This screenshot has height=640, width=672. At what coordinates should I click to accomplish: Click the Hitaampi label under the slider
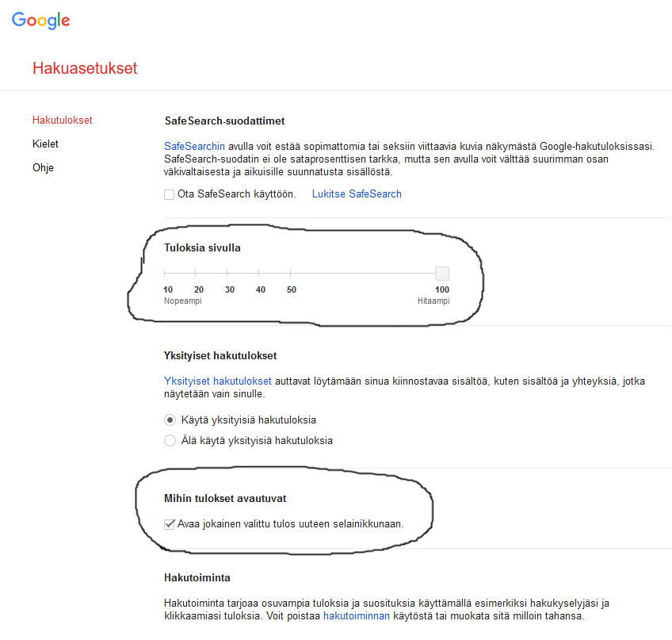coord(433,301)
